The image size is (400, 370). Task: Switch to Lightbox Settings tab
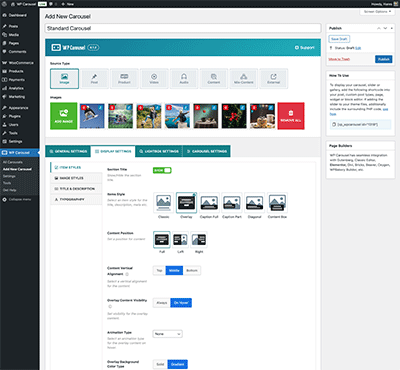[159, 151]
